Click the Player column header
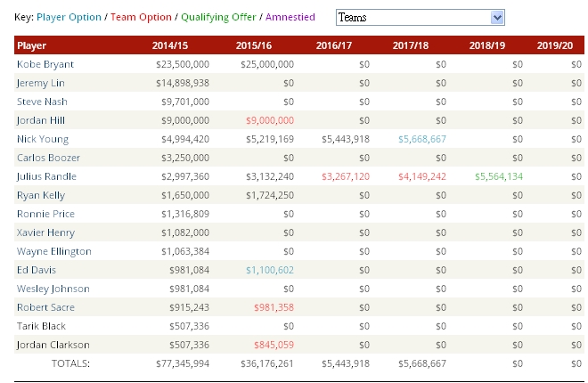 coord(31,45)
